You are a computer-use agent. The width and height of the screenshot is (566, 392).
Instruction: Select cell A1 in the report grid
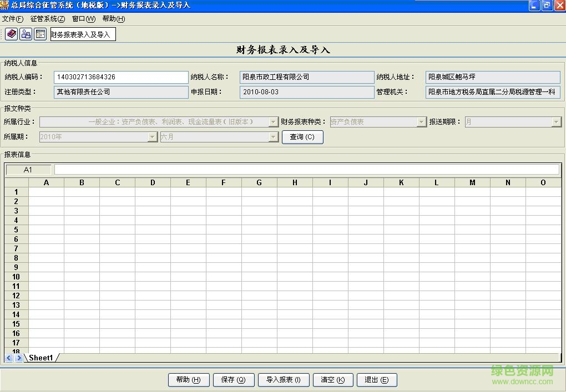click(47, 191)
